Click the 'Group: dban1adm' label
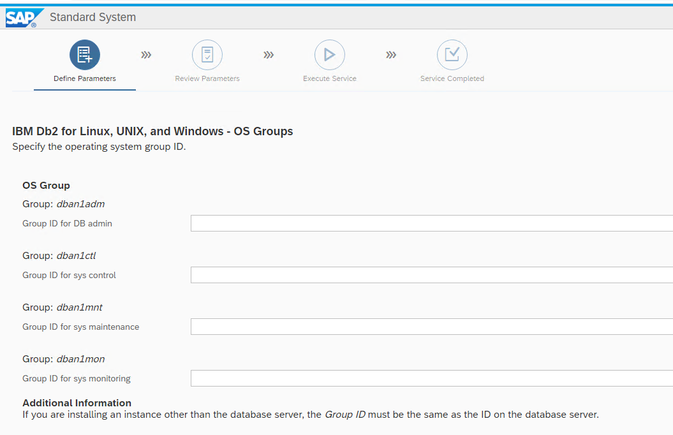 pos(64,204)
